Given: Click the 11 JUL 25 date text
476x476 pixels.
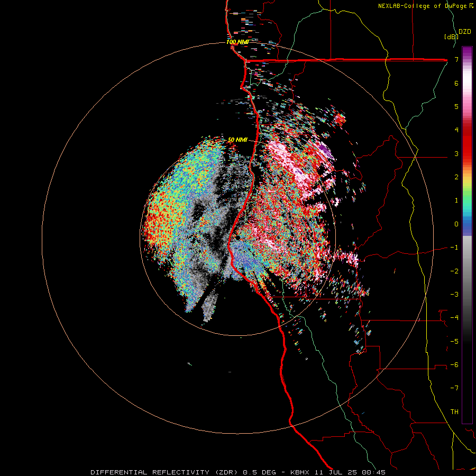Looking at the screenshot, I should (338, 472).
